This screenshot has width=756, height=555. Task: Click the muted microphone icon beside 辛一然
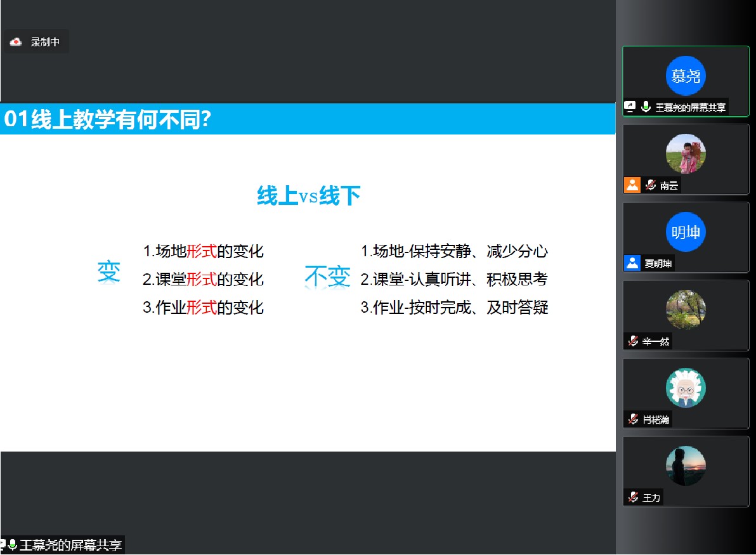632,341
